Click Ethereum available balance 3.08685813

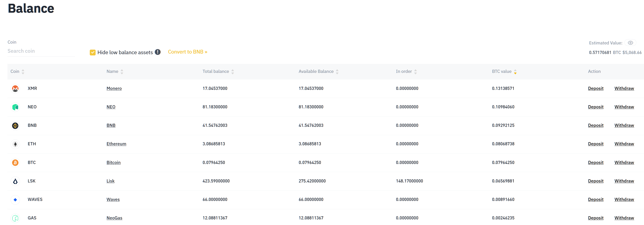[x=310, y=144]
